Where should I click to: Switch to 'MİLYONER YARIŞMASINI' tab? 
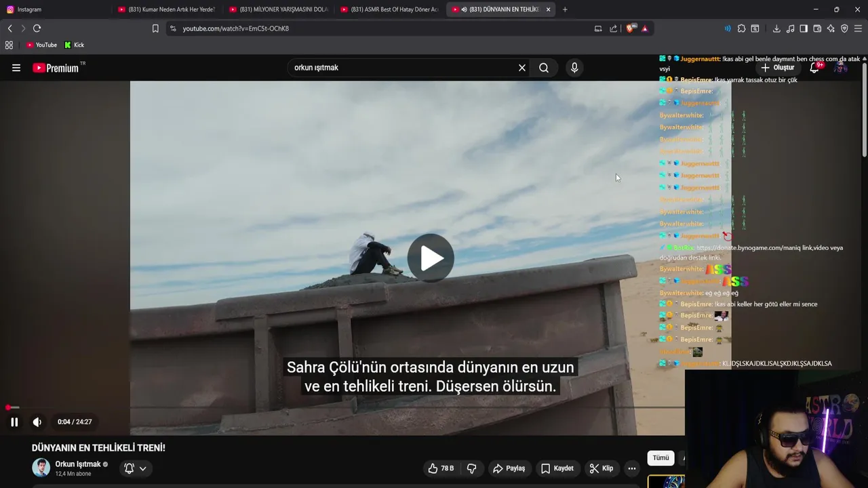coord(279,9)
